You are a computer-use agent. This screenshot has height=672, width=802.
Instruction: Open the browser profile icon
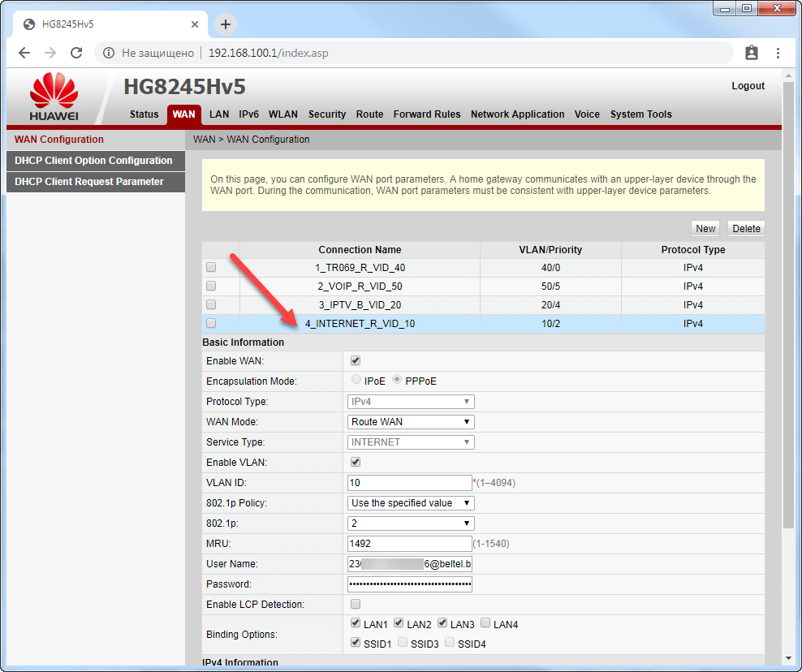(751, 53)
